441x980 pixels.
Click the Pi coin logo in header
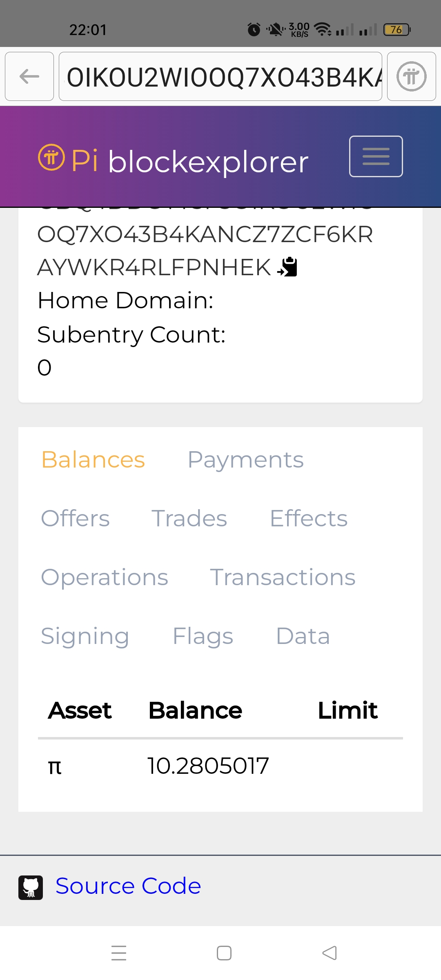tap(51, 157)
